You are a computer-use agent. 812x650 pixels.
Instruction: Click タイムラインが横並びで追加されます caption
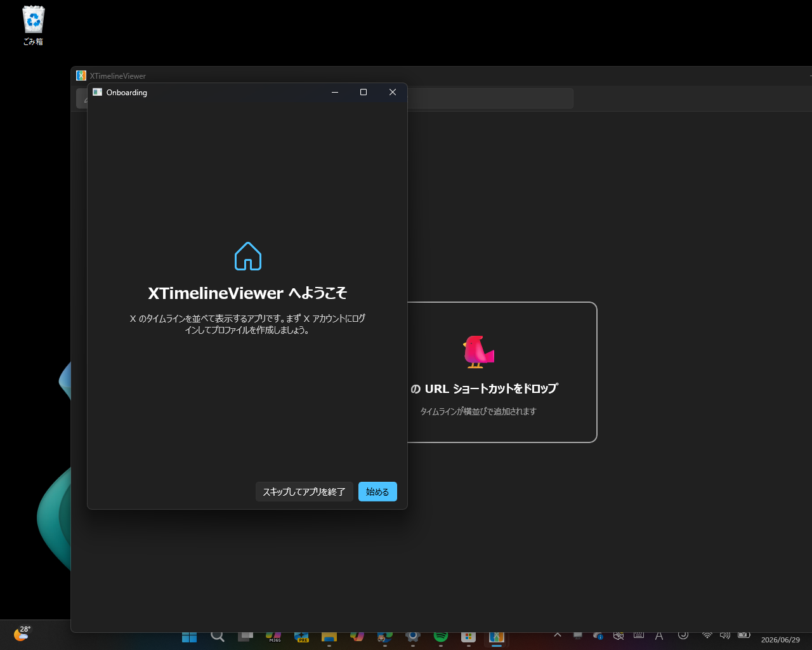[478, 411]
